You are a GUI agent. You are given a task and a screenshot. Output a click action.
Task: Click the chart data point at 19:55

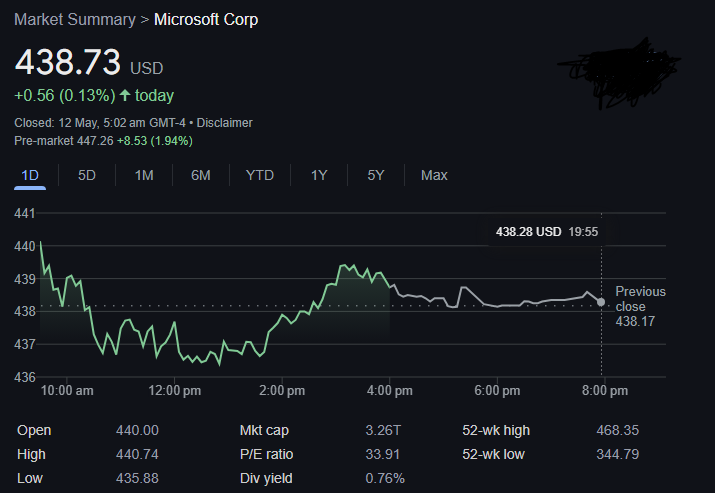click(601, 302)
